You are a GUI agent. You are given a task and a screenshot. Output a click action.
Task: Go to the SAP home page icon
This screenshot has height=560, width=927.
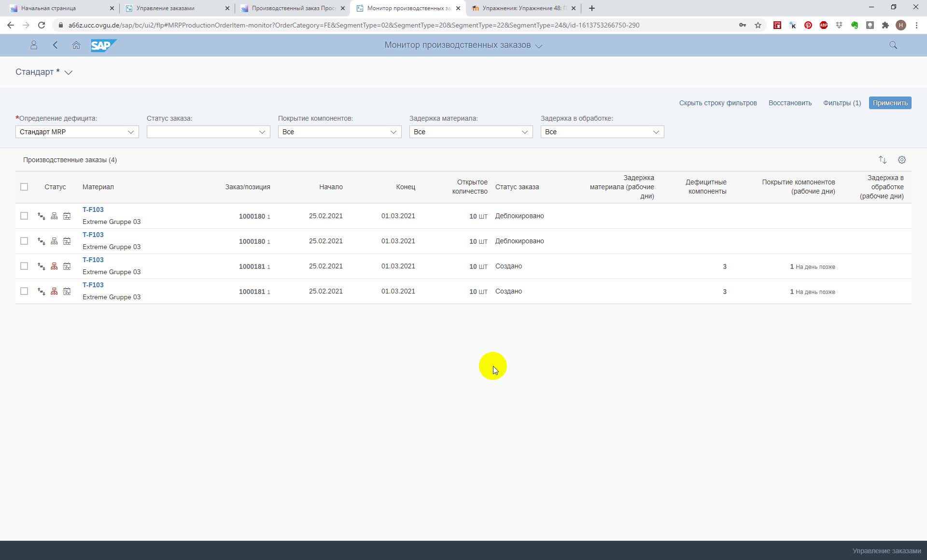point(76,45)
